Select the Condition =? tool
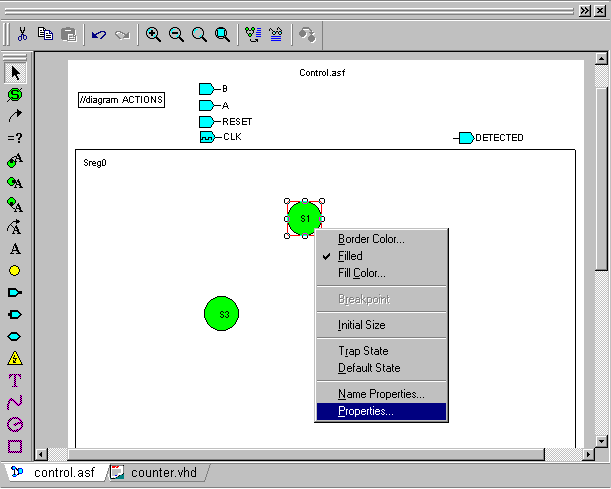Viewport: 611px width, 489px height. coord(15,138)
